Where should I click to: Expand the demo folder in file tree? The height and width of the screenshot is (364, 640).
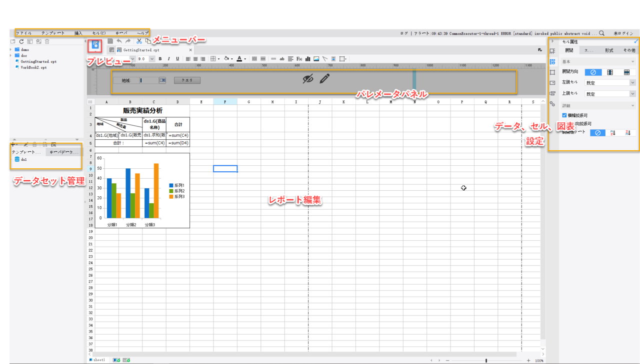point(11,50)
